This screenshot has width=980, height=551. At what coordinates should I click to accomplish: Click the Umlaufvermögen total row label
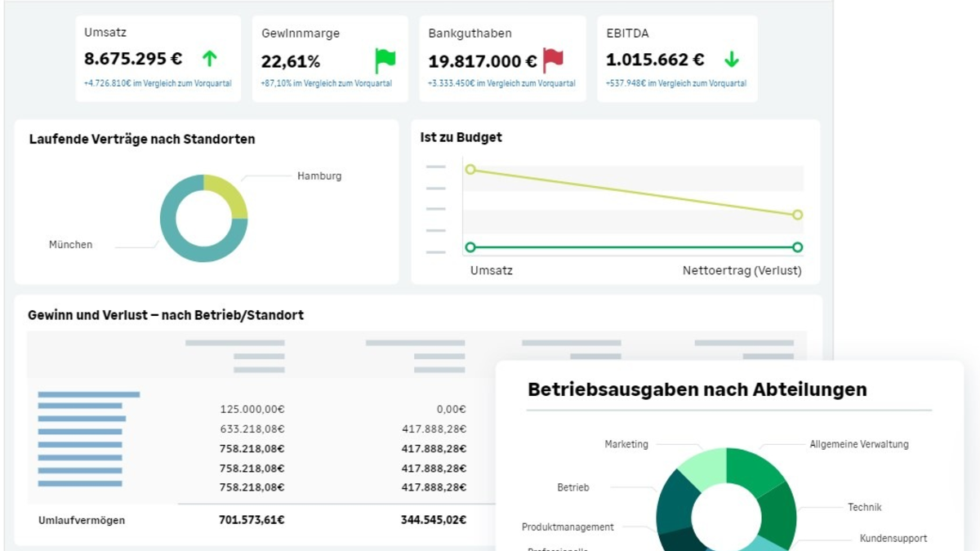coord(80,520)
